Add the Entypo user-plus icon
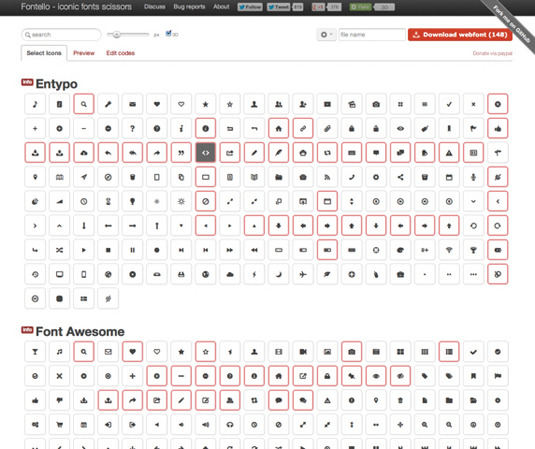This screenshot has height=449, width=535. (303, 104)
